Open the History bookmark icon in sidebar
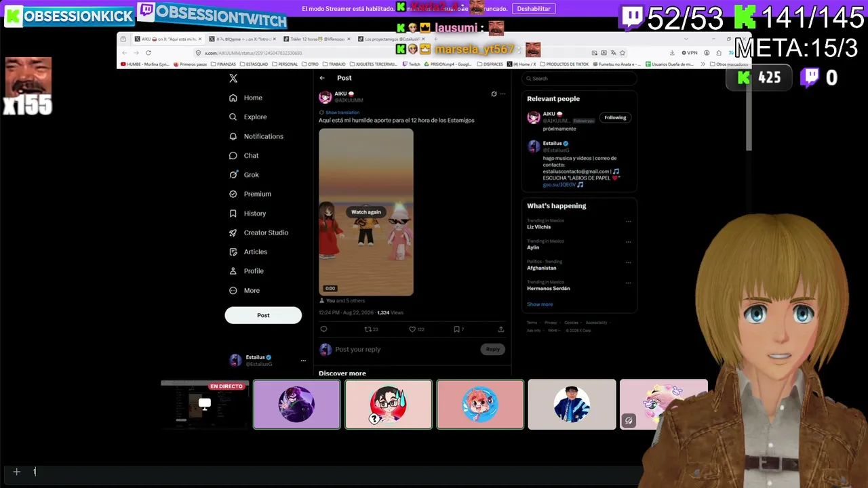The image size is (868, 488). tap(233, 213)
